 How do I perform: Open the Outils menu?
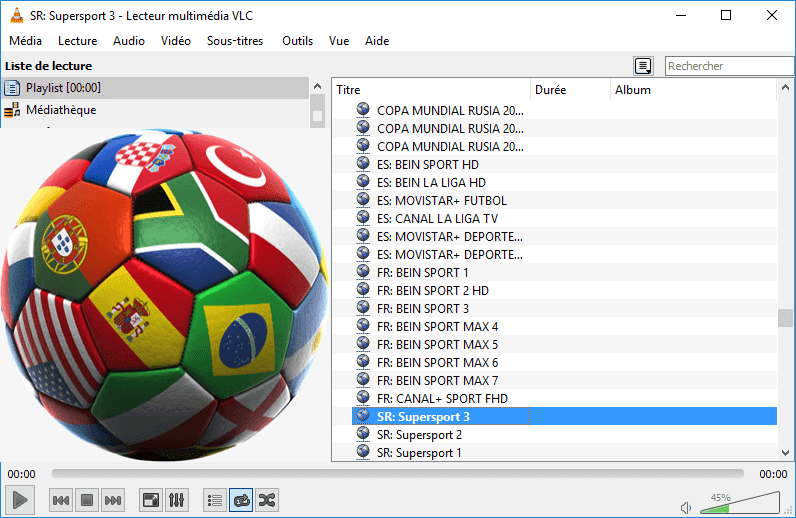tap(297, 41)
